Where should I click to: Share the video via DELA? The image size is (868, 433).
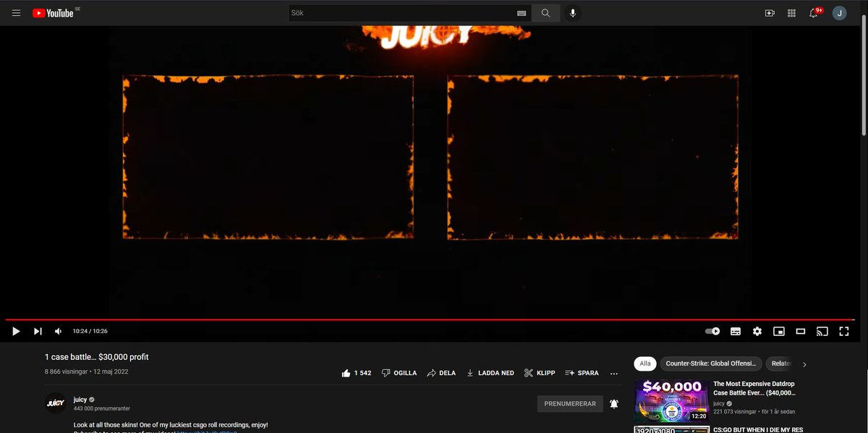(441, 373)
